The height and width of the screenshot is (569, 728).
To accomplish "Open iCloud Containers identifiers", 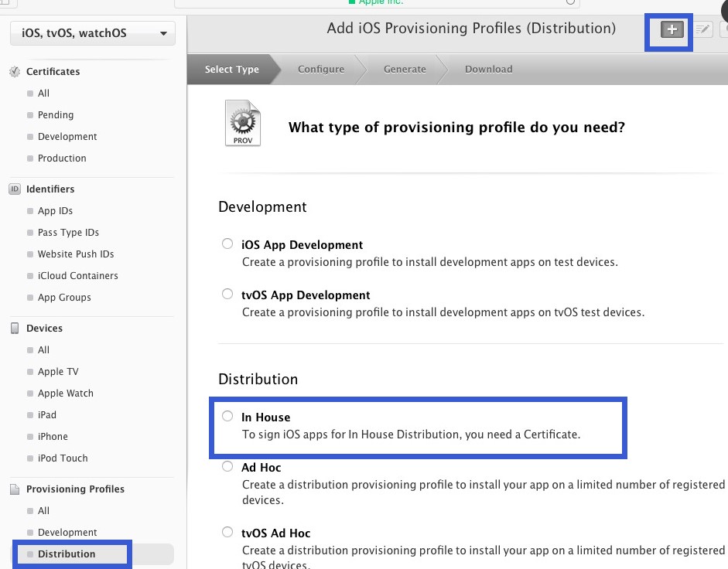I will 77,276.
